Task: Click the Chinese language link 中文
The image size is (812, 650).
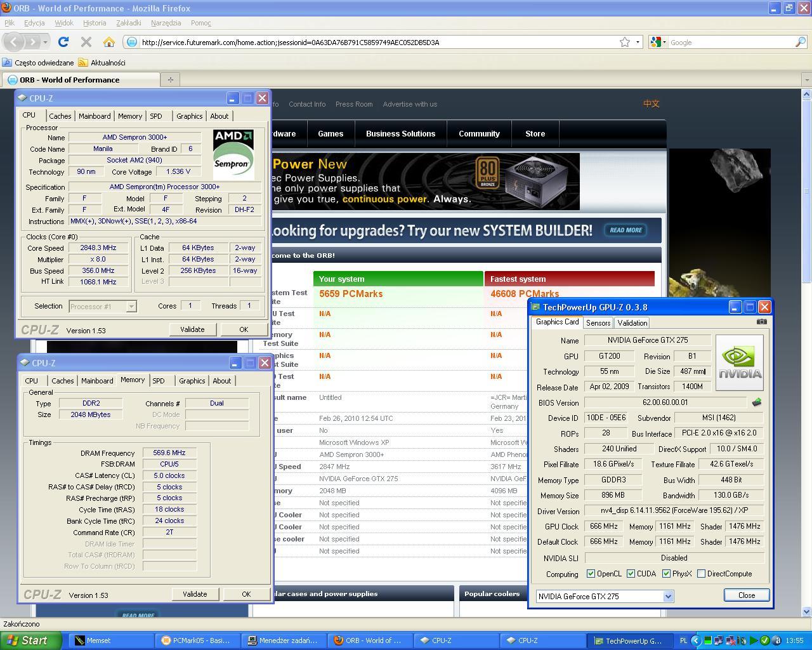Action: [652, 104]
